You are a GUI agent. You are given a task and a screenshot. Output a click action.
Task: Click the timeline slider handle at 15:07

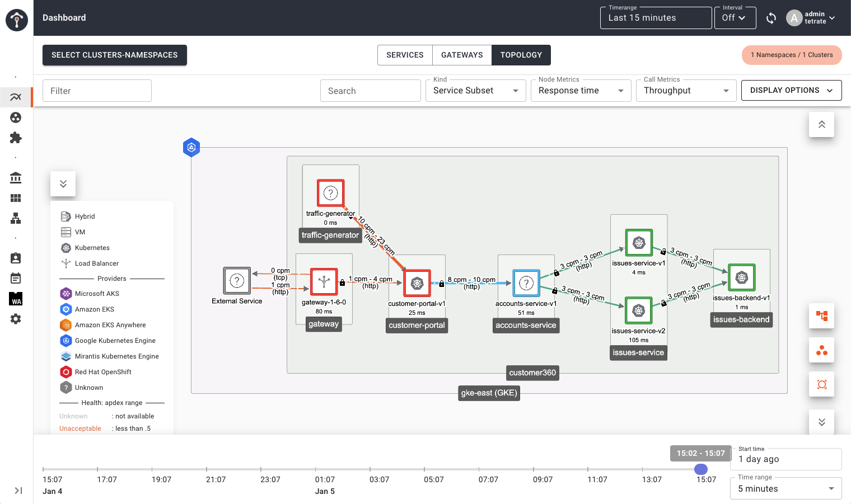pos(701,469)
